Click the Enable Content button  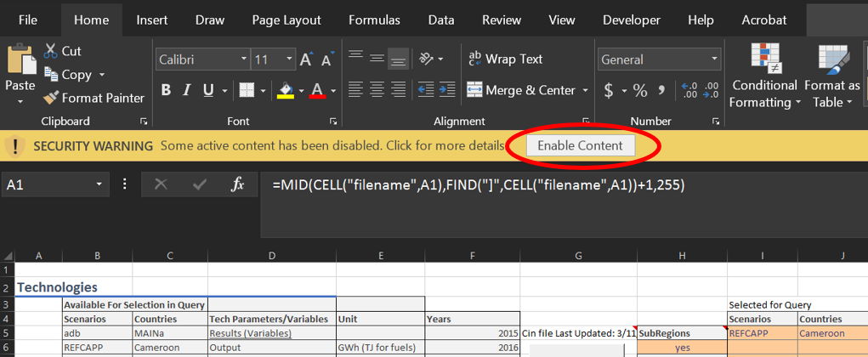[x=580, y=146]
